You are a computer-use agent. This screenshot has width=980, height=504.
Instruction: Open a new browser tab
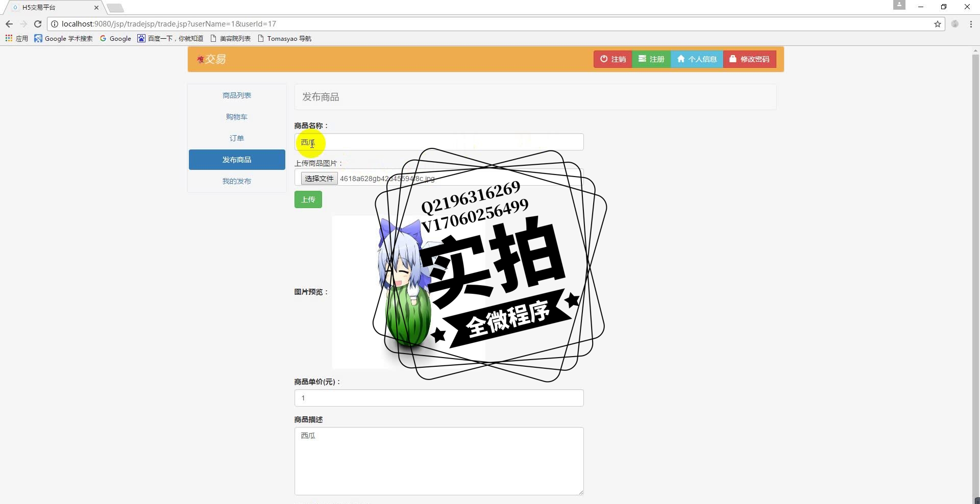click(115, 8)
